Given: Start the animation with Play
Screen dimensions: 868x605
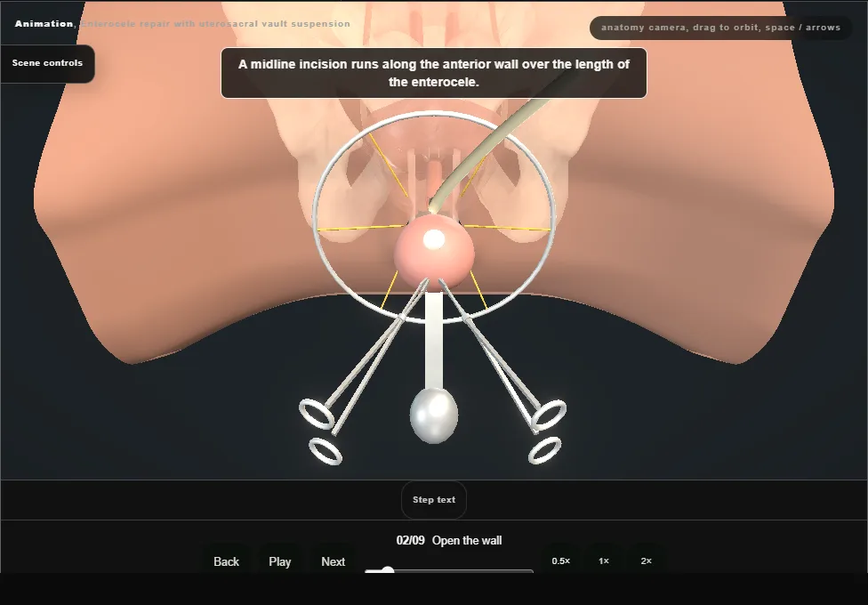Looking at the screenshot, I should tap(279, 561).
